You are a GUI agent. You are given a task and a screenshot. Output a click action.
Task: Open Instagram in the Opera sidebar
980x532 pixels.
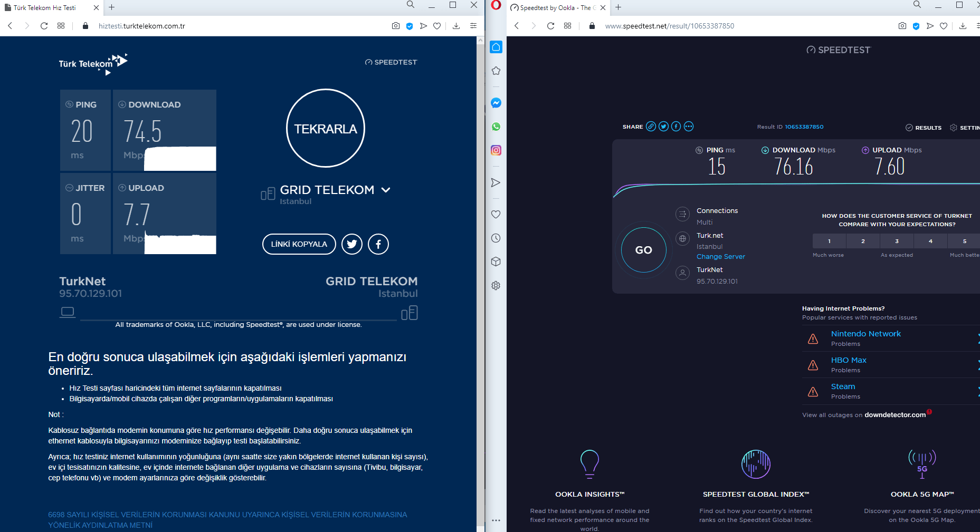point(496,150)
